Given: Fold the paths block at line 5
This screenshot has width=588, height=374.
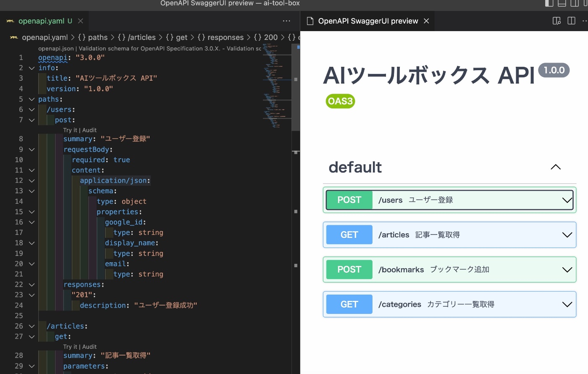Looking at the screenshot, I should tap(31, 99).
